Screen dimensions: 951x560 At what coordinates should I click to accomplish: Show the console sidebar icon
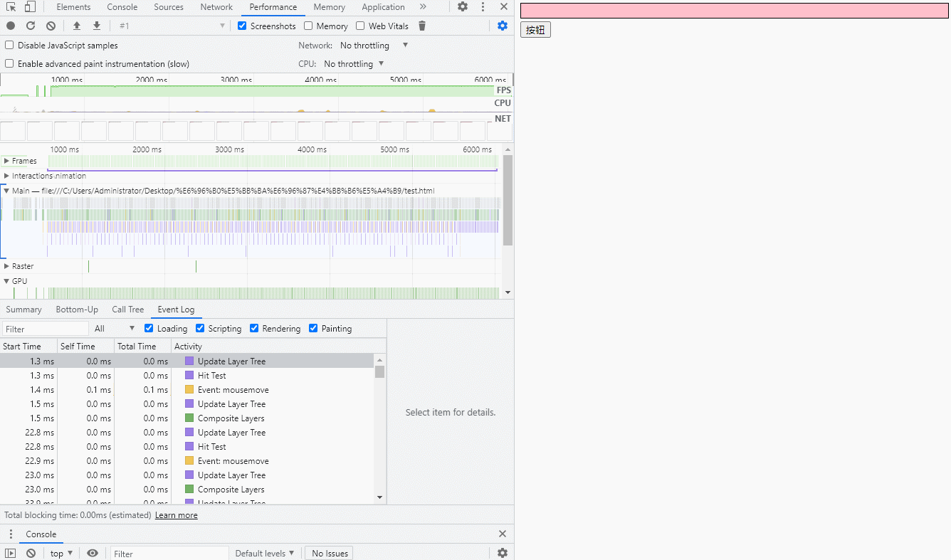coord(10,553)
